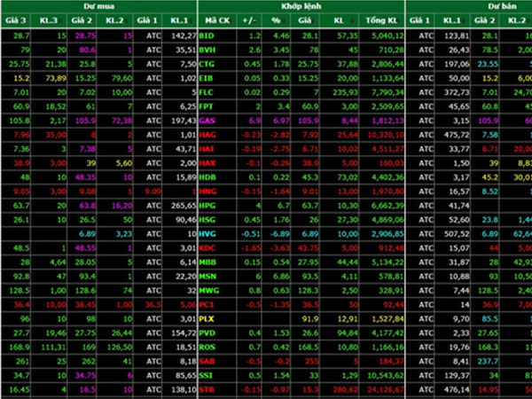532x399 pixels.
Task: Click STB total volume 24,126,67
Action: [386, 390]
